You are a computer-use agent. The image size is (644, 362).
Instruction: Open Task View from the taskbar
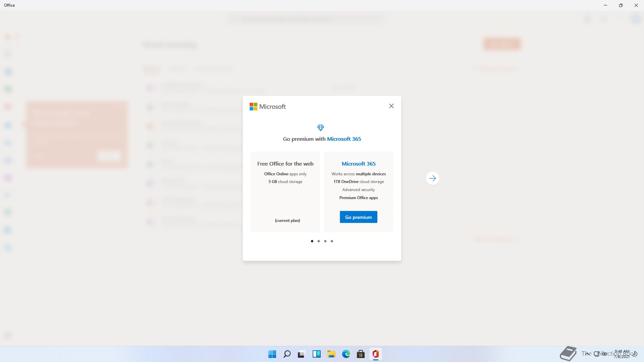click(x=302, y=354)
